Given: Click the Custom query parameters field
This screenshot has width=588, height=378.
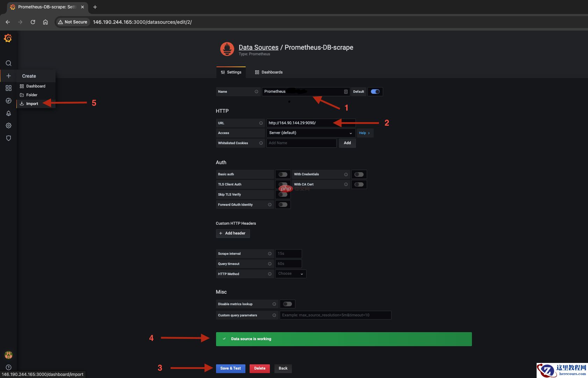Looking at the screenshot, I should pos(335,315).
